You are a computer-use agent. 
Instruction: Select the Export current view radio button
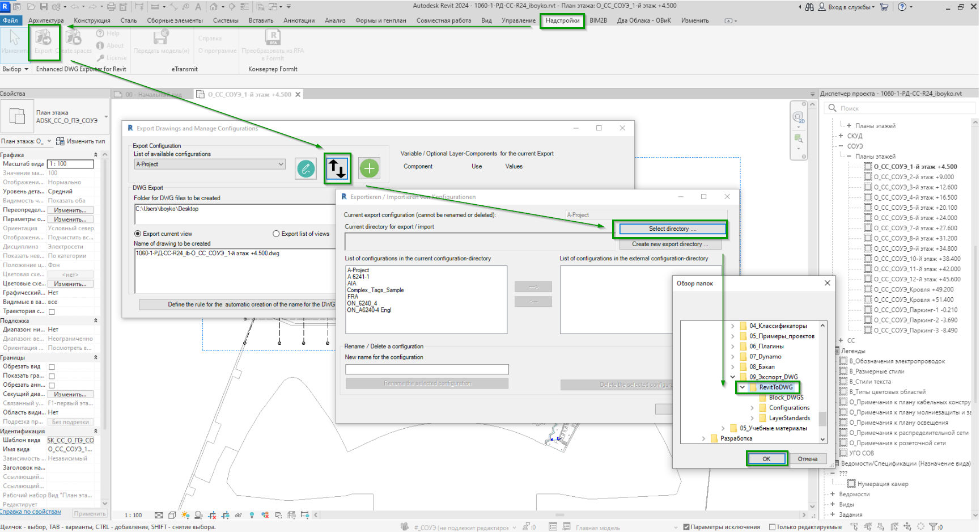click(x=137, y=234)
